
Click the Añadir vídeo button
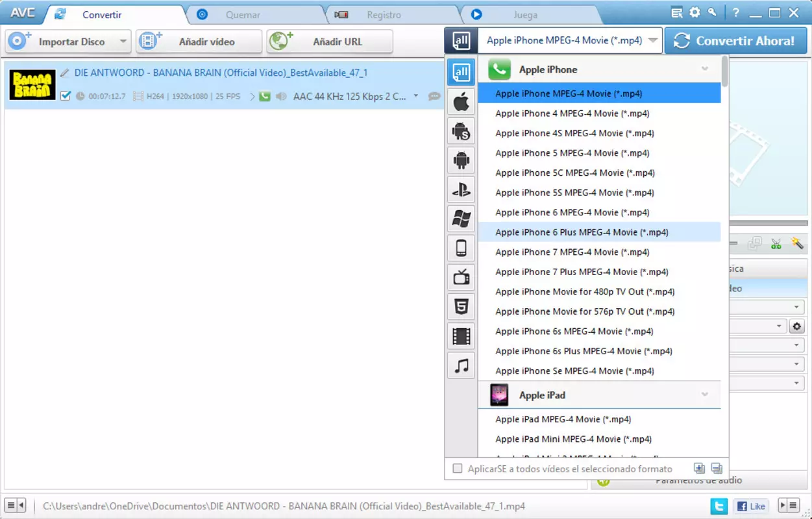point(199,42)
